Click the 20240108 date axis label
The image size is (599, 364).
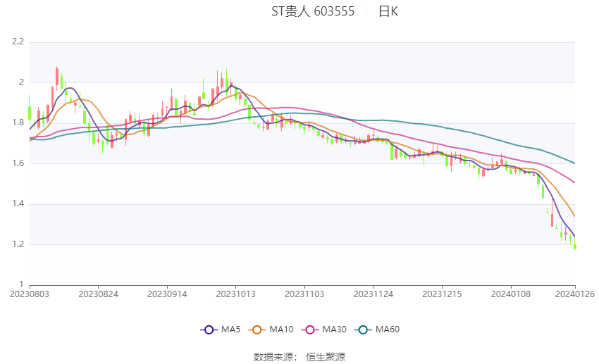[x=511, y=294]
